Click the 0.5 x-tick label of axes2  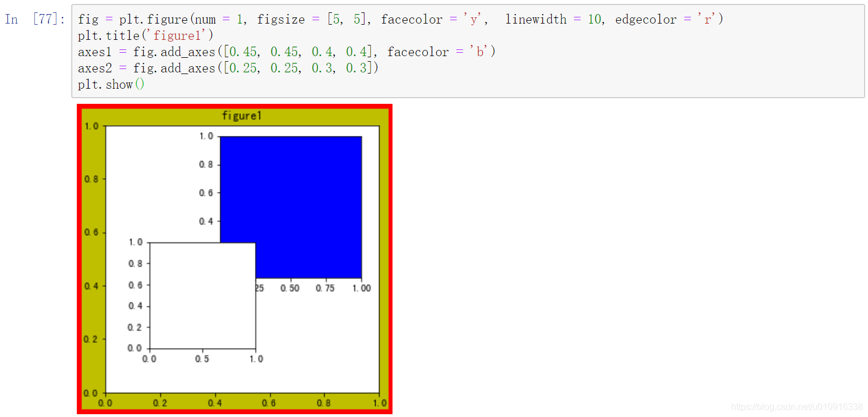coord(202,359)
